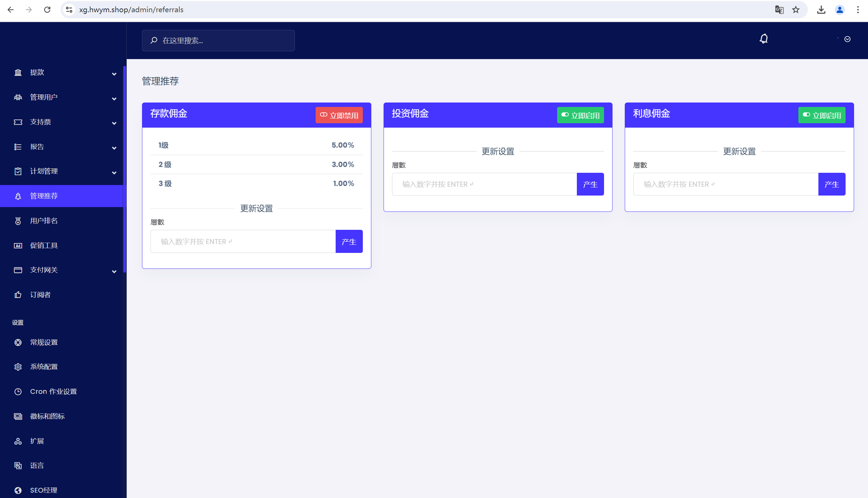Image resolution: width=868 pixels, height=498 pixels.
Task: Click the 提款 bank icon in sidebar
Action: click(x=18, y=73)
